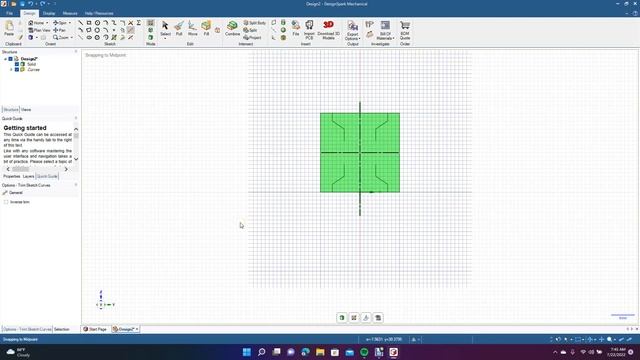The height and width of the screenshot is (360, 640).
Task: Activate the Select tool
Action: 165,27
